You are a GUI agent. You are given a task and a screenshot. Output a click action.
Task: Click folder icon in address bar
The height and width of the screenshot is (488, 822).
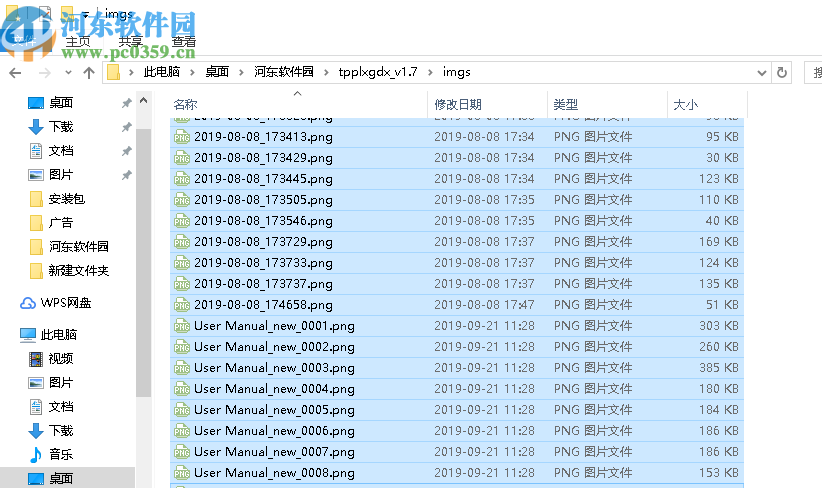pyautogui.click(x=113, y=72)
